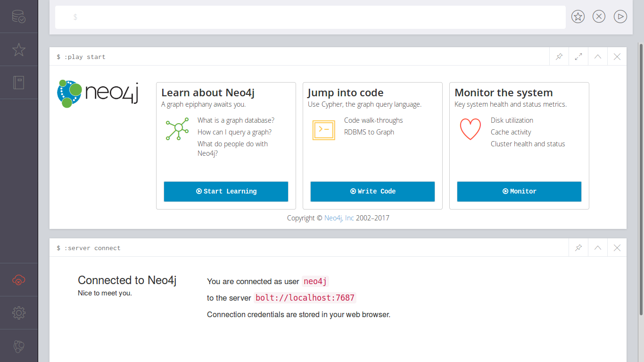
Task: Click 'What is a graph database?' text
Action: point(236,120)
